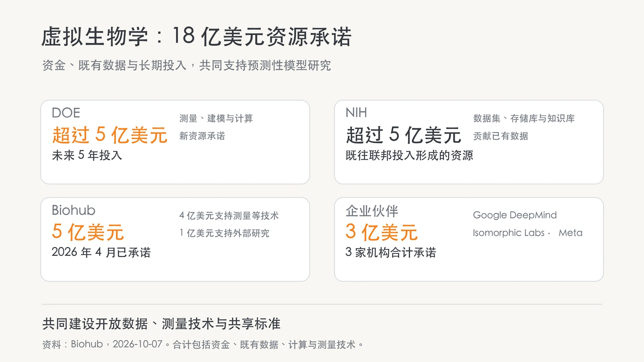Select the line 数据集、存储库与知识库
Screen dimensions: 644x362
[524, 118]
